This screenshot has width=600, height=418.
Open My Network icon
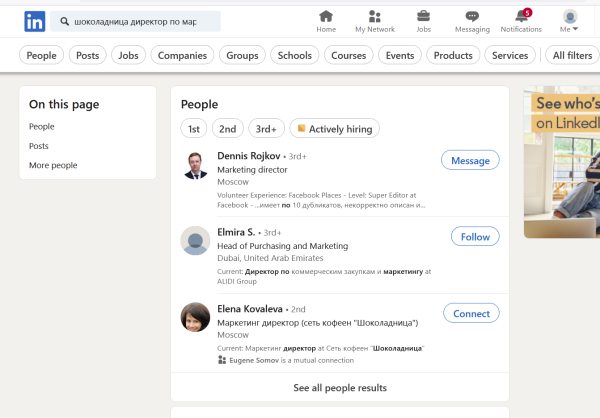click(374, 16)
